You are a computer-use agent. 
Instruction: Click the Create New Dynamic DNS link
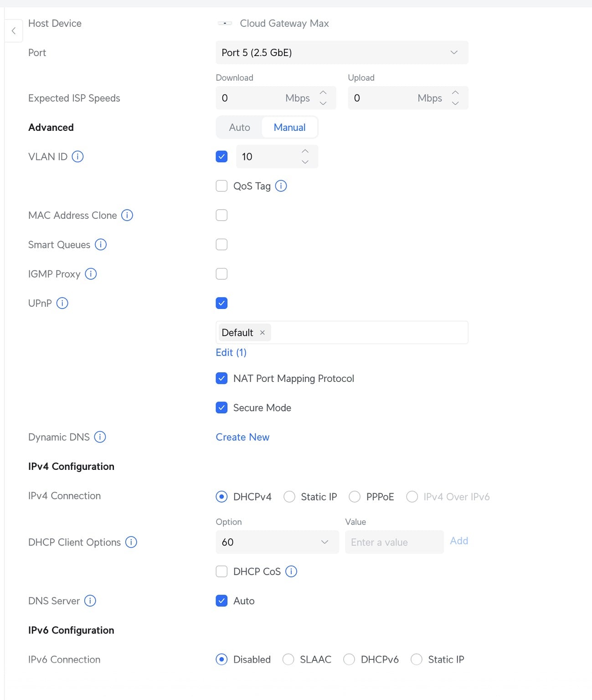pos(242,437)
